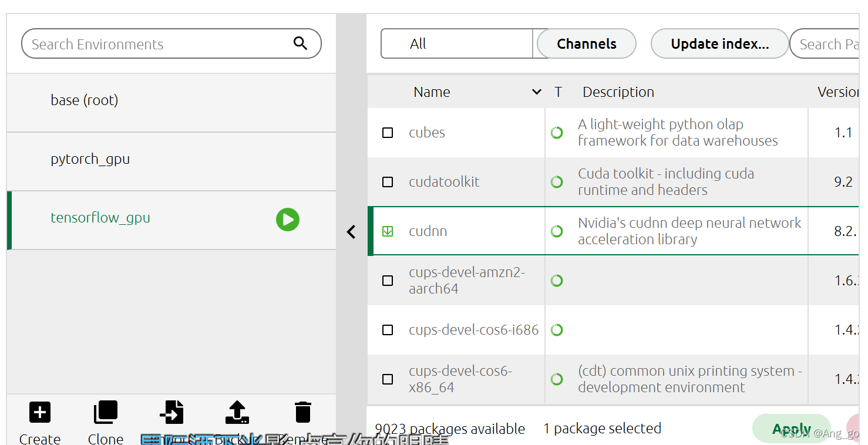Screen dimensions: 868x445
Task: Click status circle for cups-devel-cos6-i686
Action: (x=557, y=330)
